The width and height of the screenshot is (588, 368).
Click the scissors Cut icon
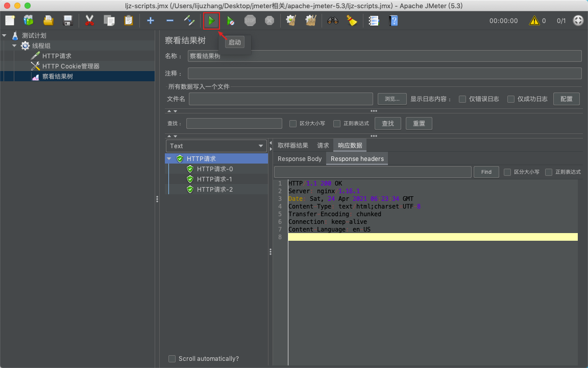(89, 21)
